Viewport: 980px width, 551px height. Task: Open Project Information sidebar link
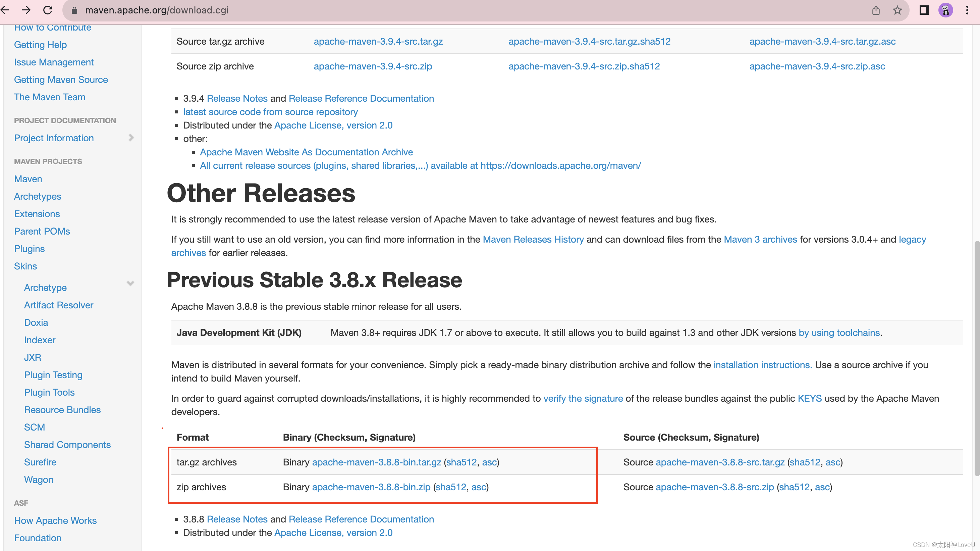coord(54,138)
